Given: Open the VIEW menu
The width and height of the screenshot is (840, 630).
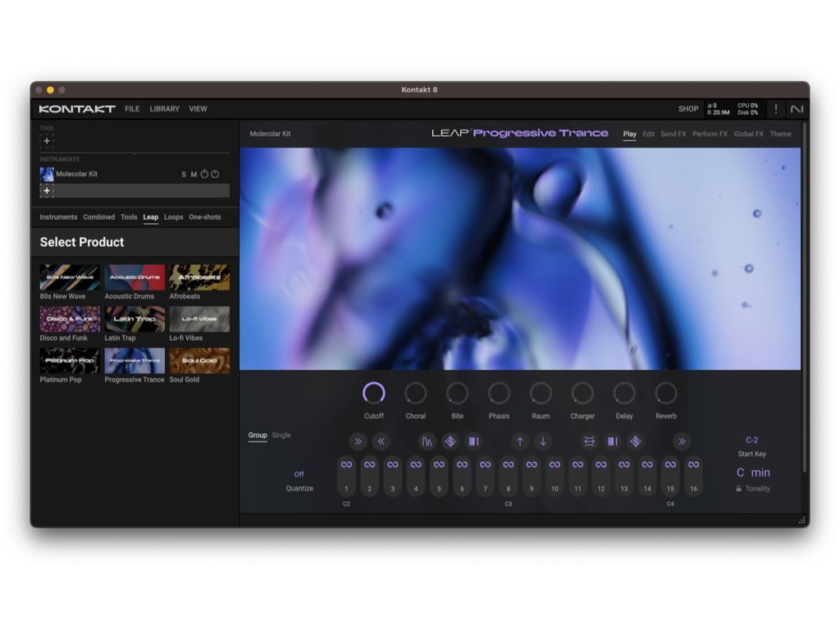Looking at the screenshot, I should 198,109.
